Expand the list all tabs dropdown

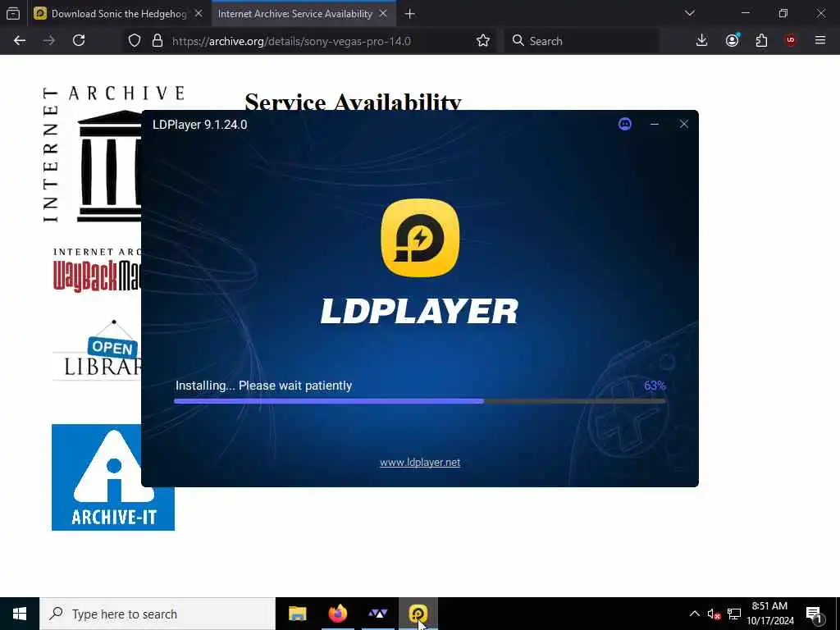pos(689,13)
